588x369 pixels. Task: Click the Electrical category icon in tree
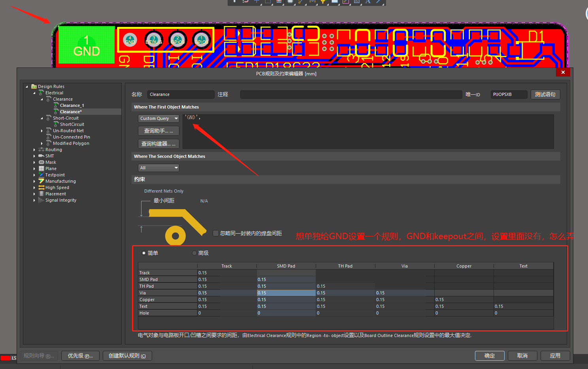tap(41, 93)
